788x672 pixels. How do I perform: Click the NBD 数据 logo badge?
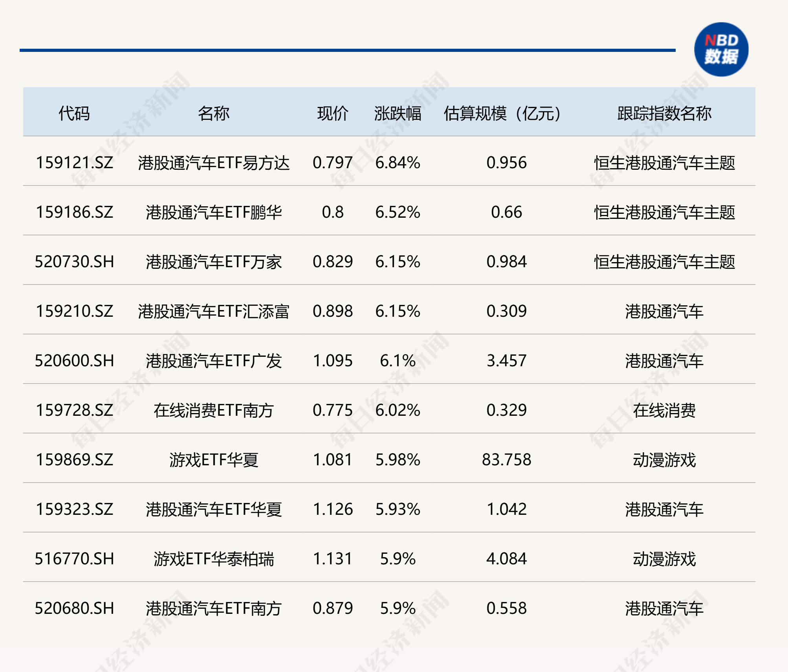[x=721, y=50]
